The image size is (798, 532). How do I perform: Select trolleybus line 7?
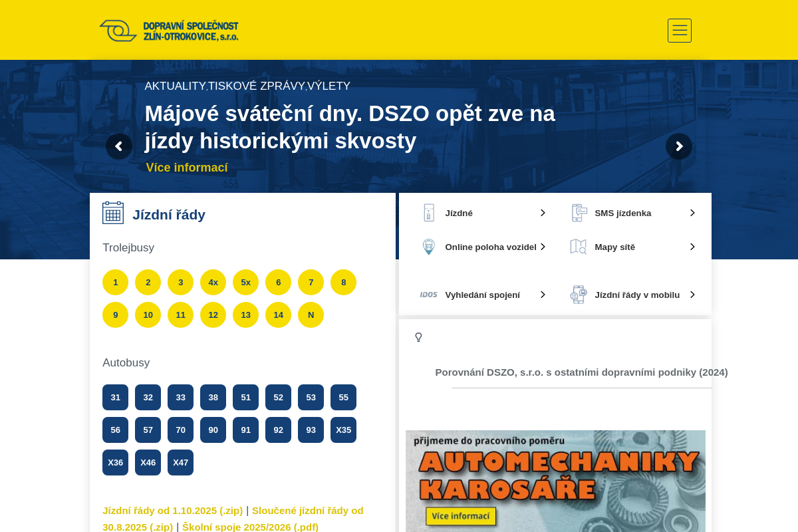[x=311, y=282]
